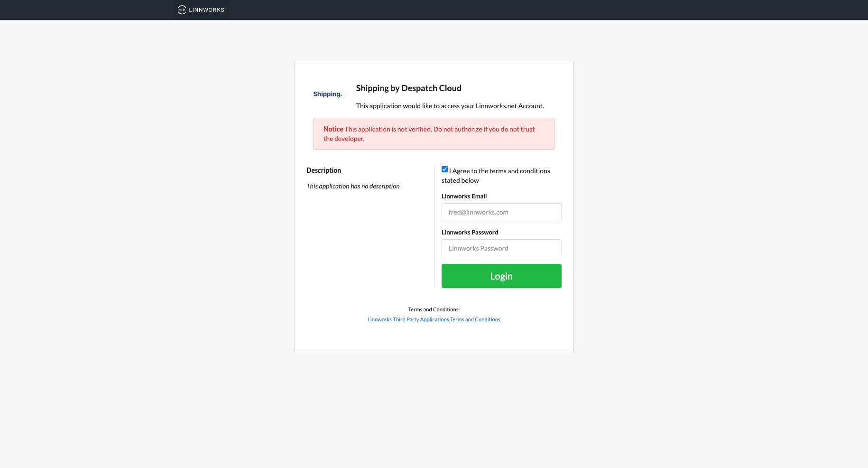
Task: Click the 'Description' heading
Action: pyautogui.click(x=323, y=170)
